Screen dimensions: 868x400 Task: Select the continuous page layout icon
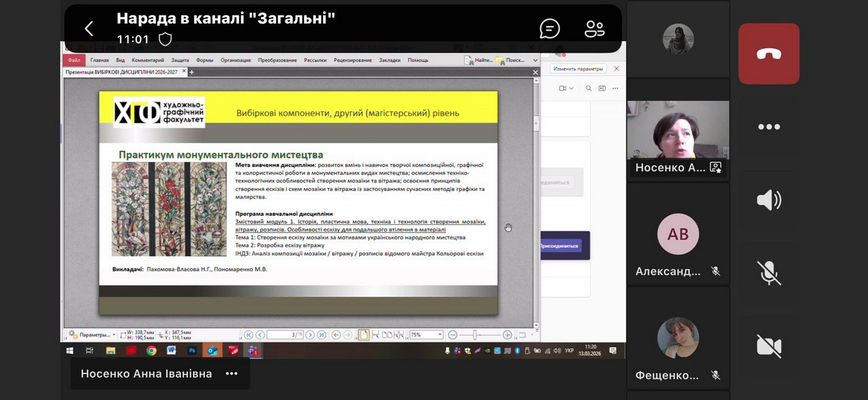coord(376,335)
